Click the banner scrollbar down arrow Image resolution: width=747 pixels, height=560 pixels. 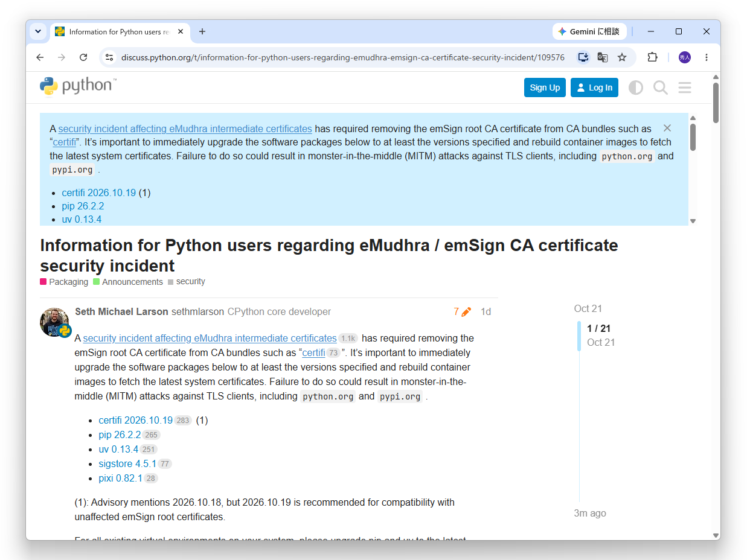[693, 221]
